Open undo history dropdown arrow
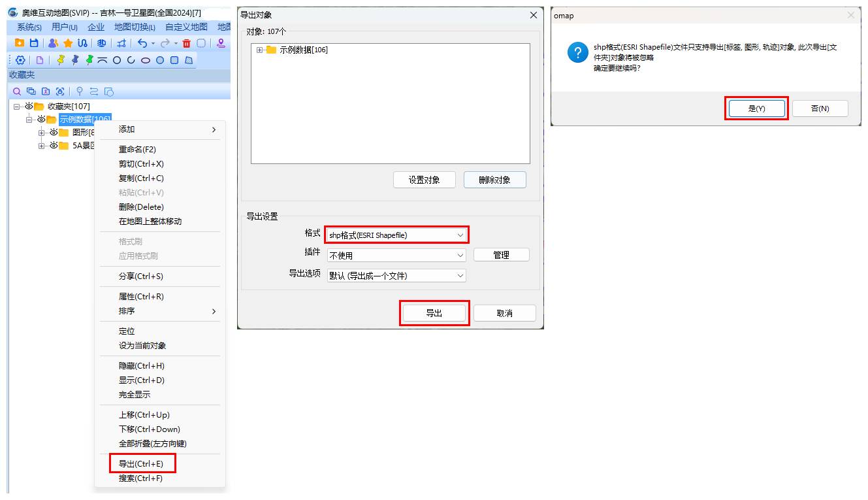868x500 pixels. point(153,44)
